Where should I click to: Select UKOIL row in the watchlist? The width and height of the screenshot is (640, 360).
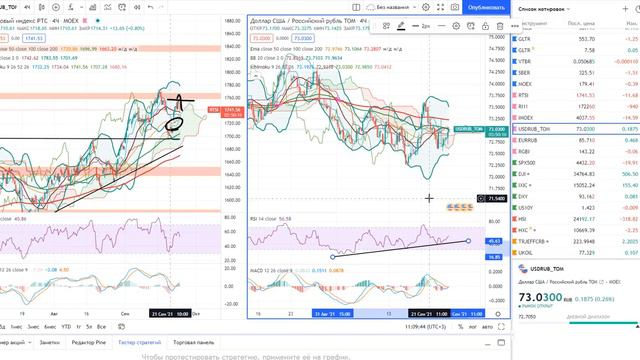pos(576,253)
